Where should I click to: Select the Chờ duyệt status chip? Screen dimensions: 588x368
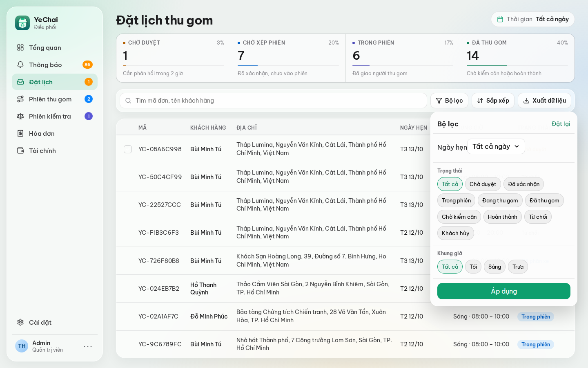pyautogui.click(x=483, y=184)
